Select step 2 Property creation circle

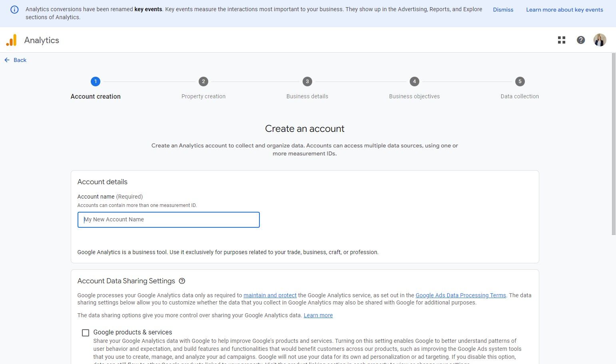(x=203, y=82)
